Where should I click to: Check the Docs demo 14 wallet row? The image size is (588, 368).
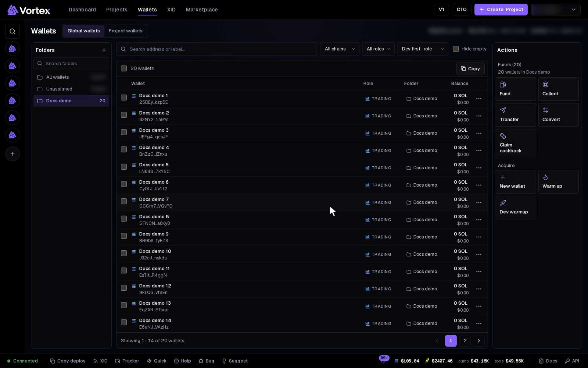pyautogui.click(x=124, y=322)
